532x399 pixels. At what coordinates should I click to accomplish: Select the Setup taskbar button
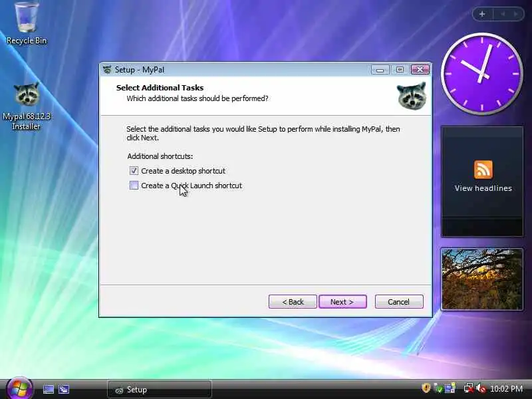[159, 390]
